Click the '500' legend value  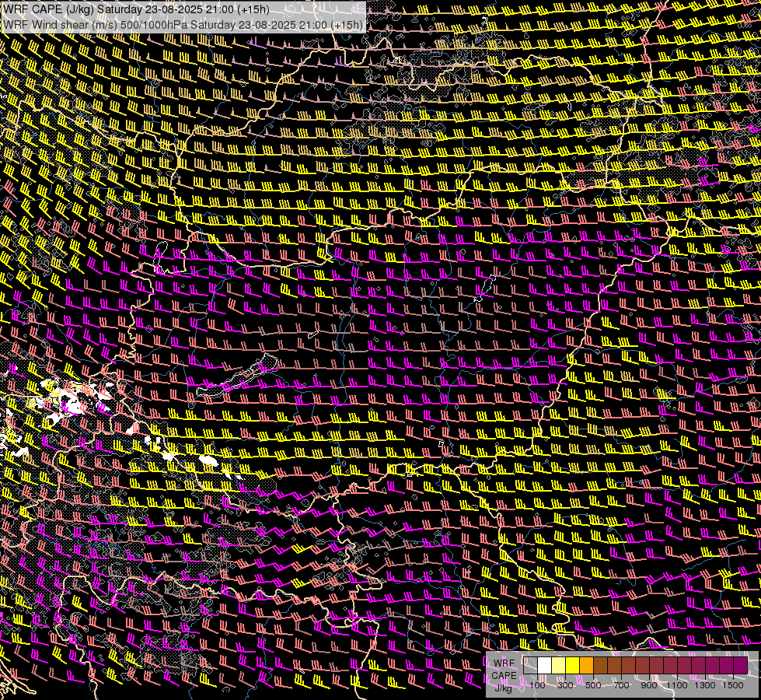coord(593,685)
